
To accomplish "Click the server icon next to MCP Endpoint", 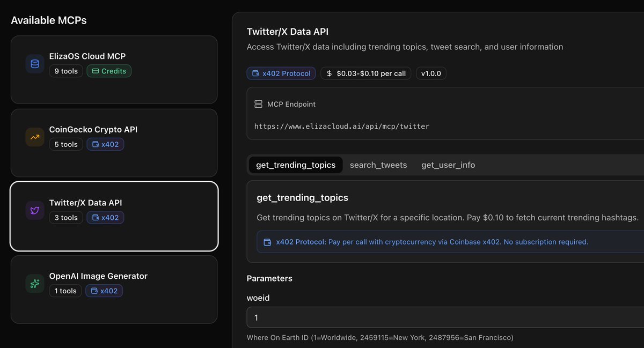I will [x=259, y=104].
